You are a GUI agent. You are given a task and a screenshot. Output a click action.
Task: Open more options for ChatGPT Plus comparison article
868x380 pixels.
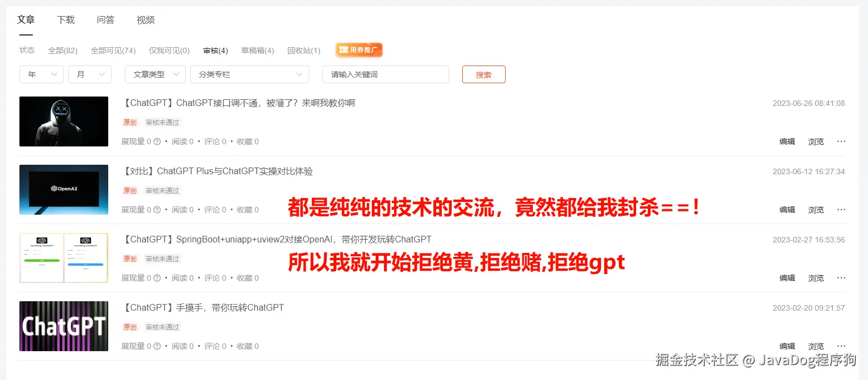(841, 210)
